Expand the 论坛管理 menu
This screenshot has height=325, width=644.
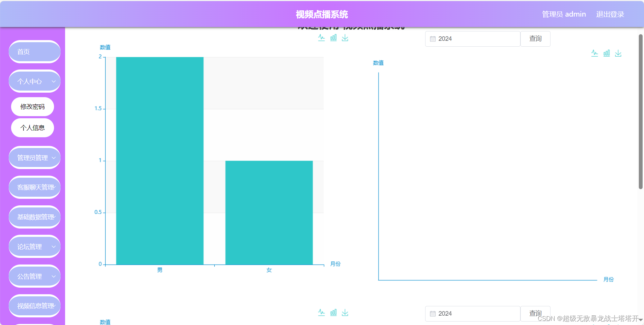[x=35, y=247]
